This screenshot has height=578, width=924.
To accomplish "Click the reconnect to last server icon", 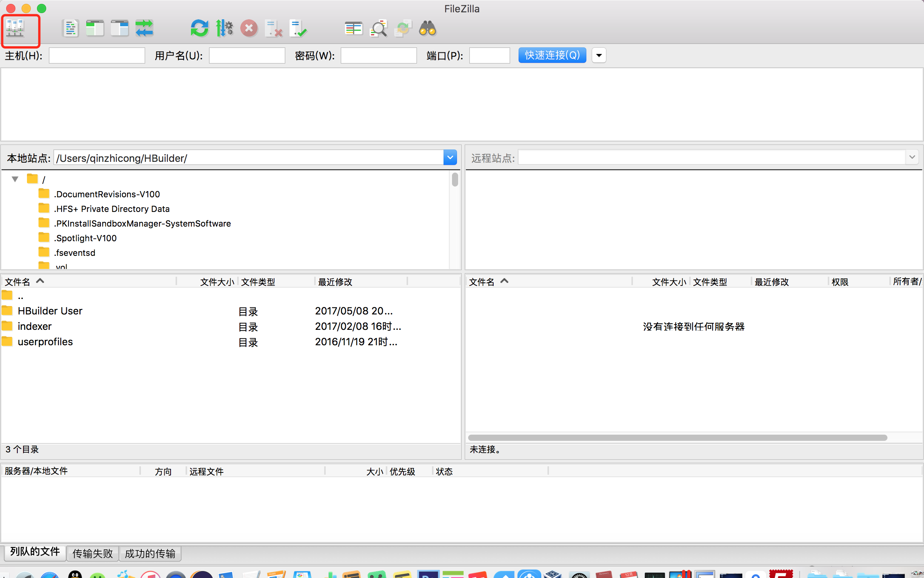I will (298, 29).
